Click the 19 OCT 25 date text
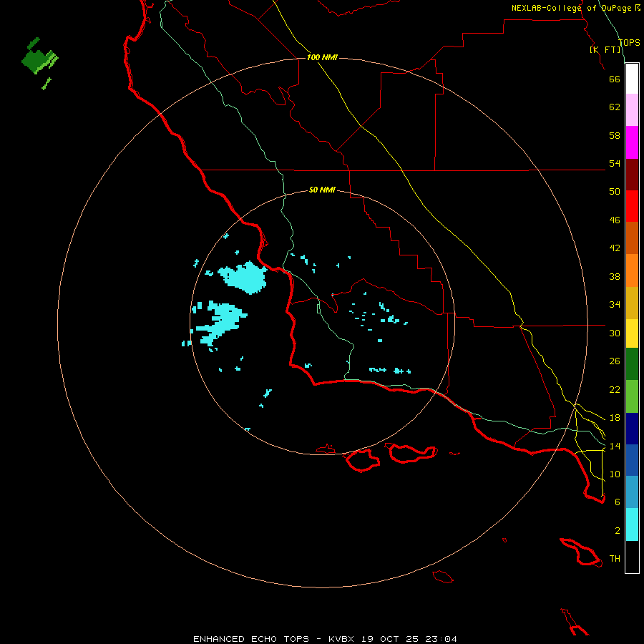This screenshot has width=644, height=644. (390, 639)
